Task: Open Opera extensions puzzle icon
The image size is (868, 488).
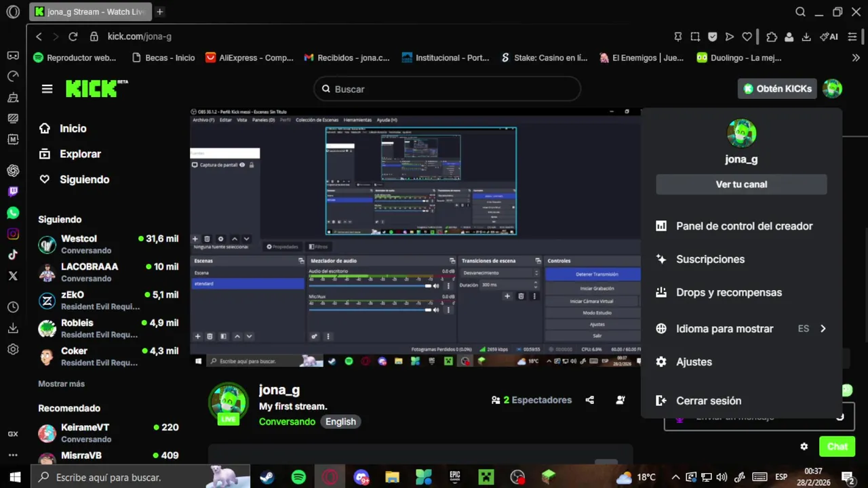Action: point(772,37)
